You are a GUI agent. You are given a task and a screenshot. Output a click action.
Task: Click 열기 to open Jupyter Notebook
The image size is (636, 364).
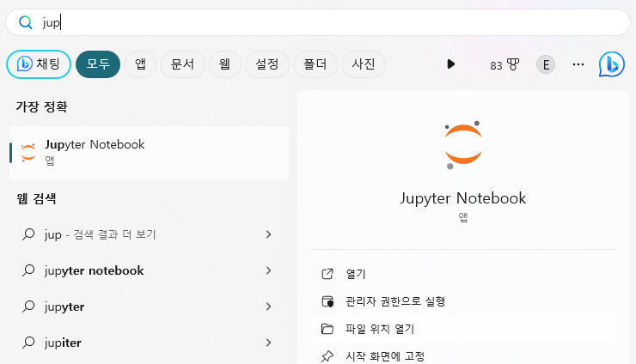coord(355,274)
